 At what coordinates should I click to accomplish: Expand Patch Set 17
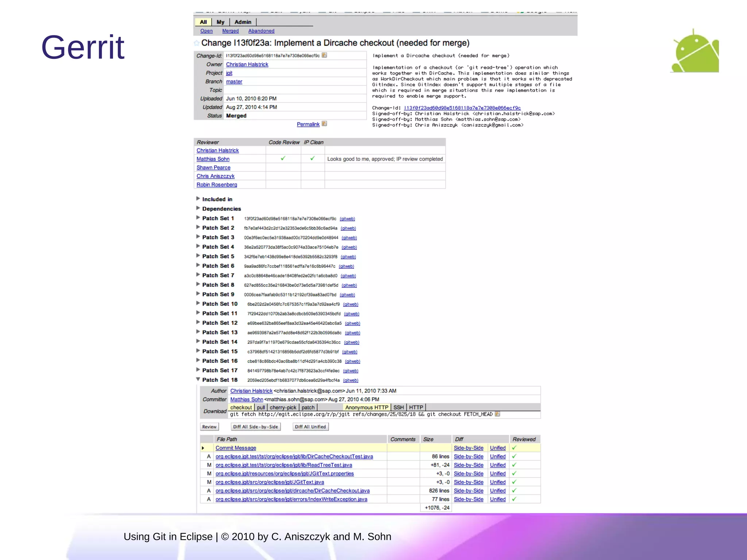tap(198, 370)
